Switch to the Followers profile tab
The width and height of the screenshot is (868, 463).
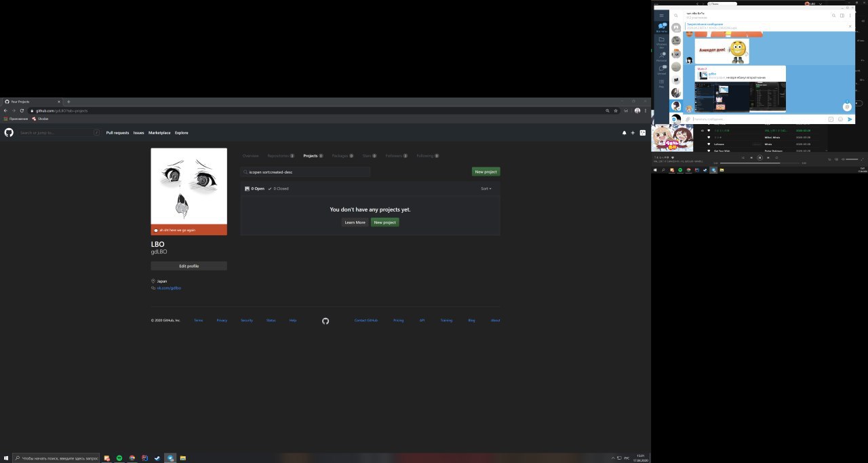(397, 156)
